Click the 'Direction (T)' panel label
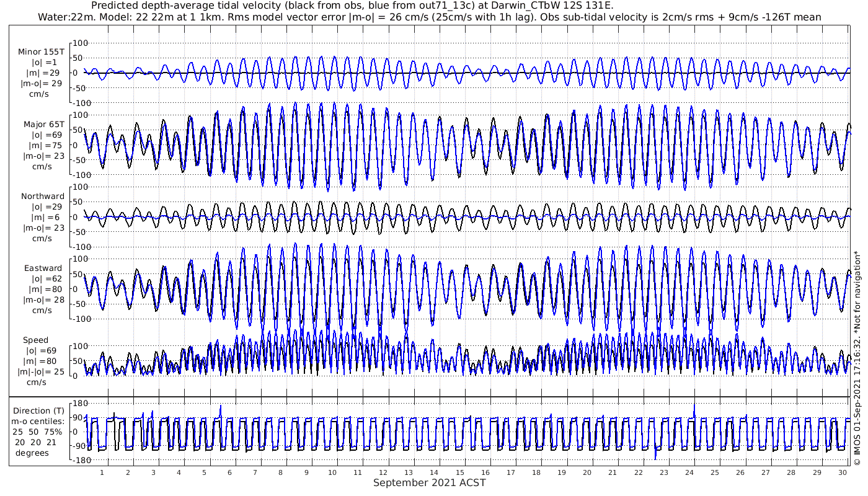This screenshot has height=496, width=868. click(40, 410)
